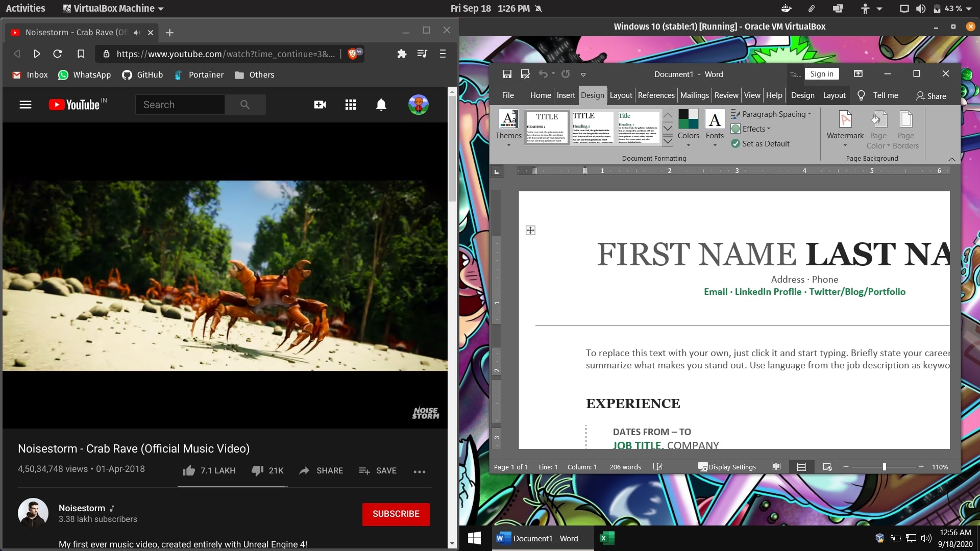Open the Noisestorm channel avatar
Image resolution: width=980 pixels, height=551 pixels.
pos(33,513)
